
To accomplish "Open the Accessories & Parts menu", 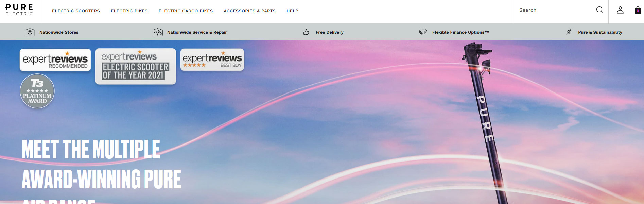I will tap(249, 11).
